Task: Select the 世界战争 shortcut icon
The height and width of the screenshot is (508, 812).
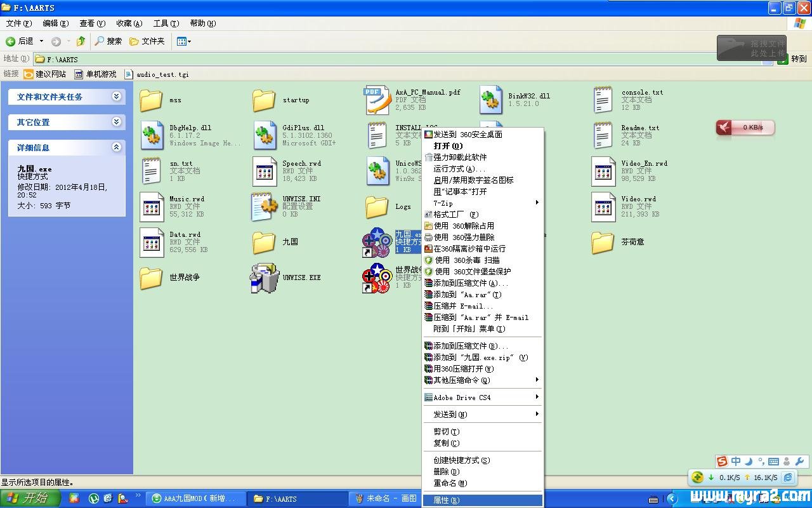Action: [376, 277]
